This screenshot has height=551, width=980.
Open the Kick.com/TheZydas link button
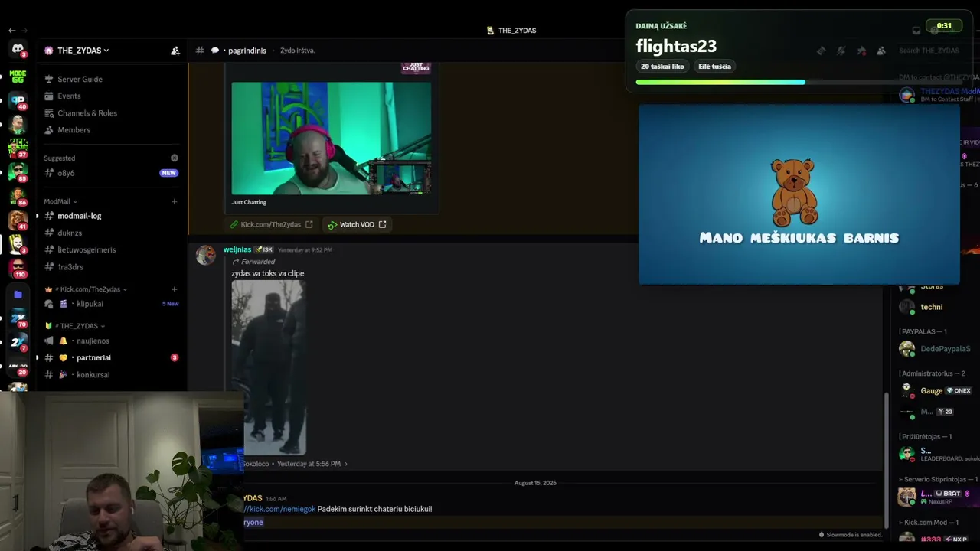click(271, 224)
